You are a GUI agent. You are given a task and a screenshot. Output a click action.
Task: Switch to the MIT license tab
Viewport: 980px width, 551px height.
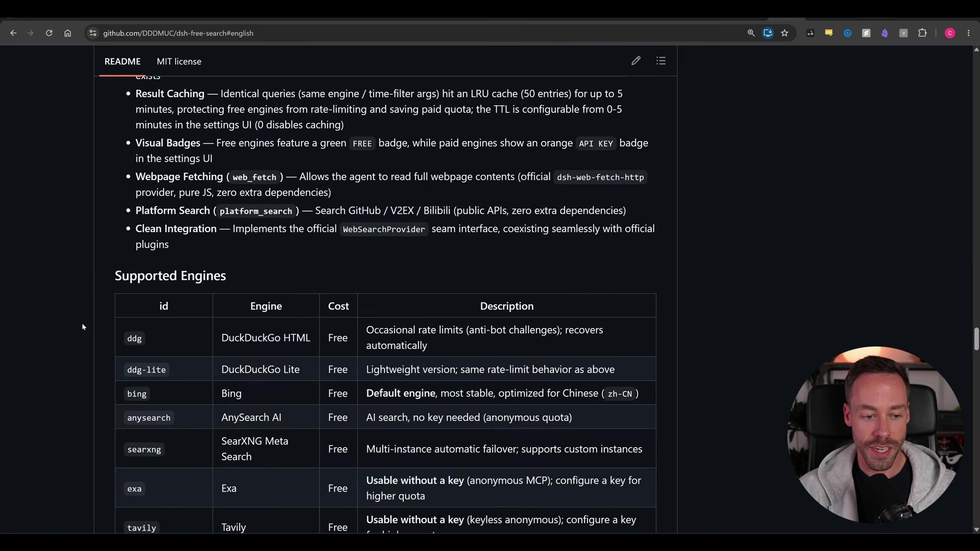(x=179, y=61)
